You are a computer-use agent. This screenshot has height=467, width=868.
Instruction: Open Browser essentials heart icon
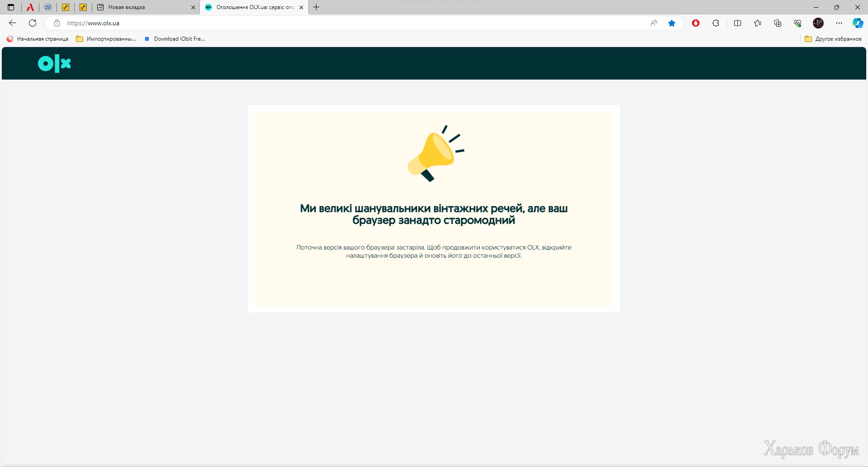pos(797,23)
